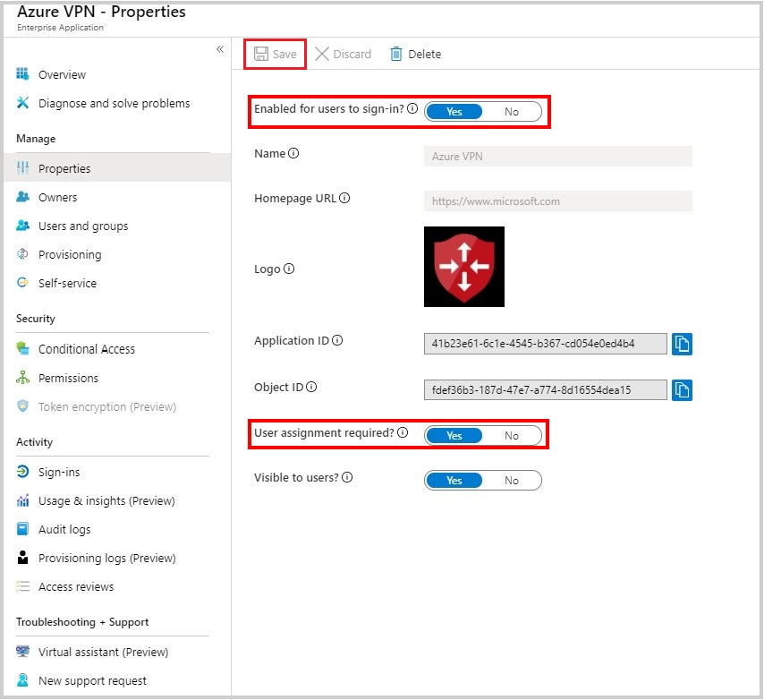Click the Owners people icon
The width and height of the screenshot is (764, 700).
22,196
